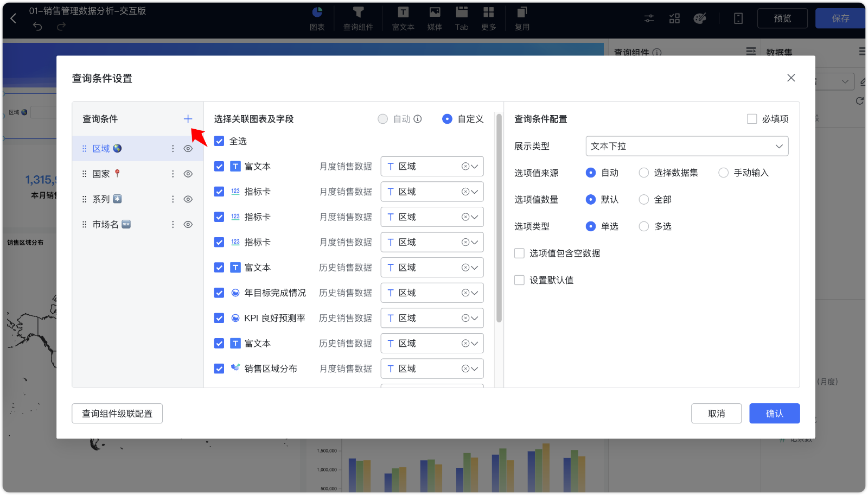Click the chart list vertical scrollbar

(499, 218)
